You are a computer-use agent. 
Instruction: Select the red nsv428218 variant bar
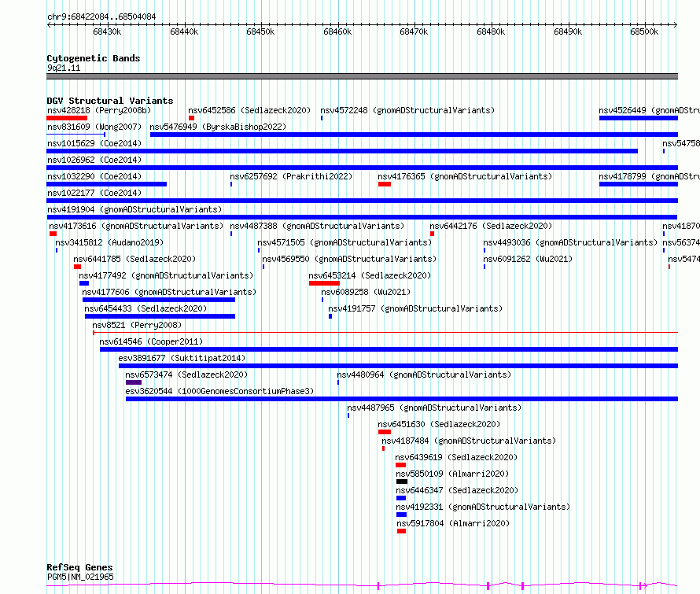[67, 118]
